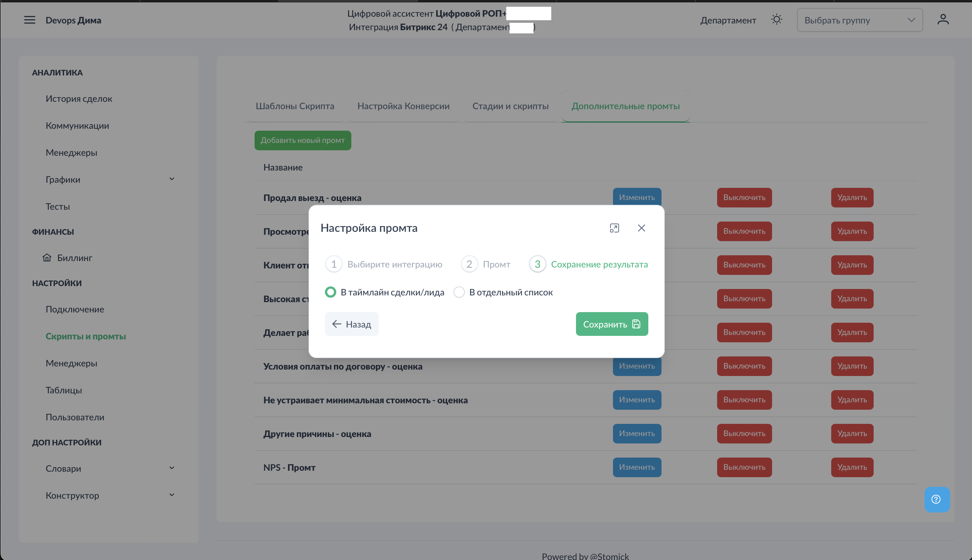Screen dimensions: 972x560
Task: Toggle the sun theme icon
Action: tap(777, 20)
